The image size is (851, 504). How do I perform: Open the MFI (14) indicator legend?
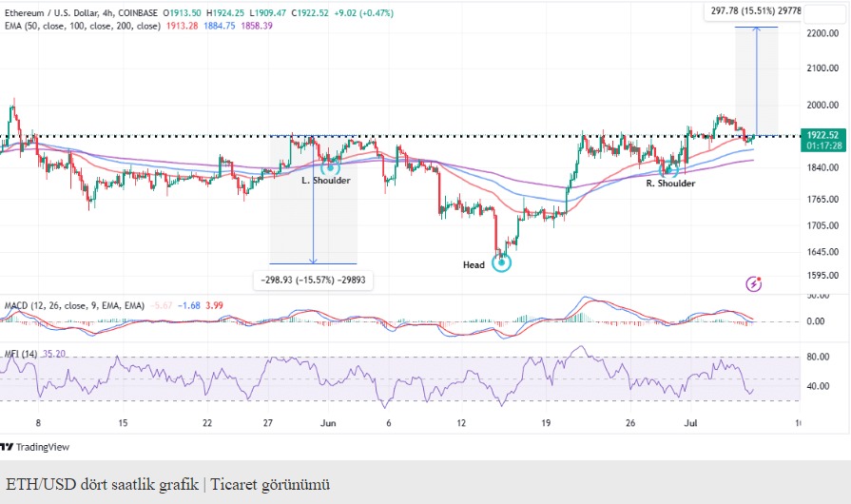point(21,354)
